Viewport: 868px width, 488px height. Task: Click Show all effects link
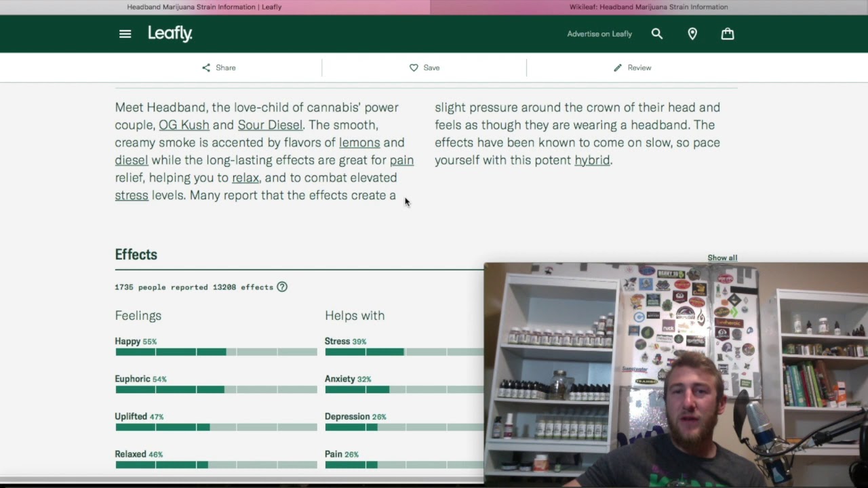pos(722,258)
